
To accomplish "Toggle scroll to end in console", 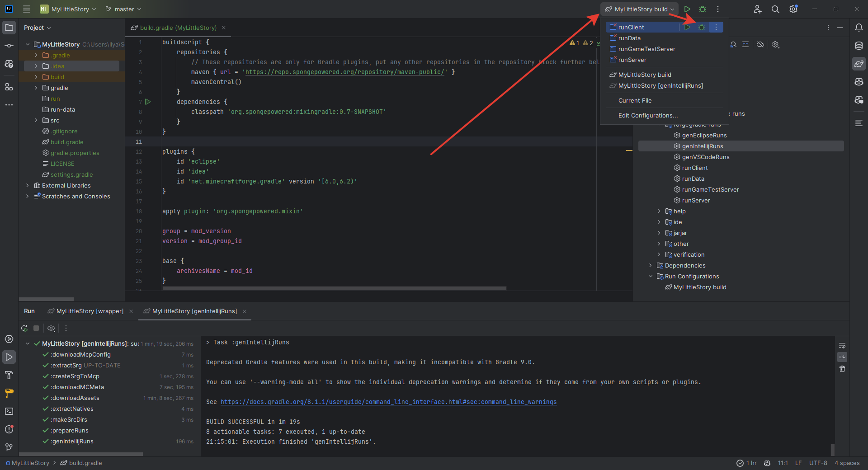I will (x=842, y=357).
